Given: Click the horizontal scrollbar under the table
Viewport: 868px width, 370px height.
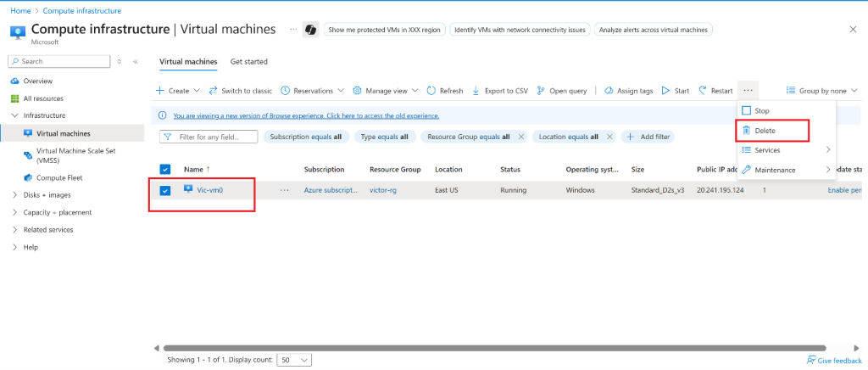Looking at the screenshot, I should coord(495,348).
